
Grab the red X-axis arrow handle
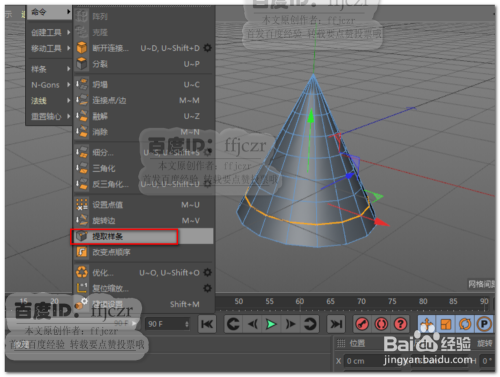click(382, 222)
